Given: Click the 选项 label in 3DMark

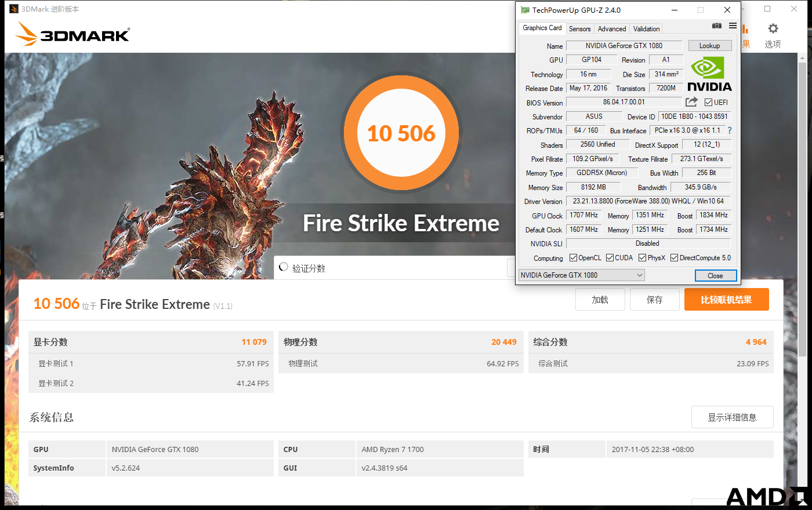Looking at the screenshot, I should coord(773,44).
